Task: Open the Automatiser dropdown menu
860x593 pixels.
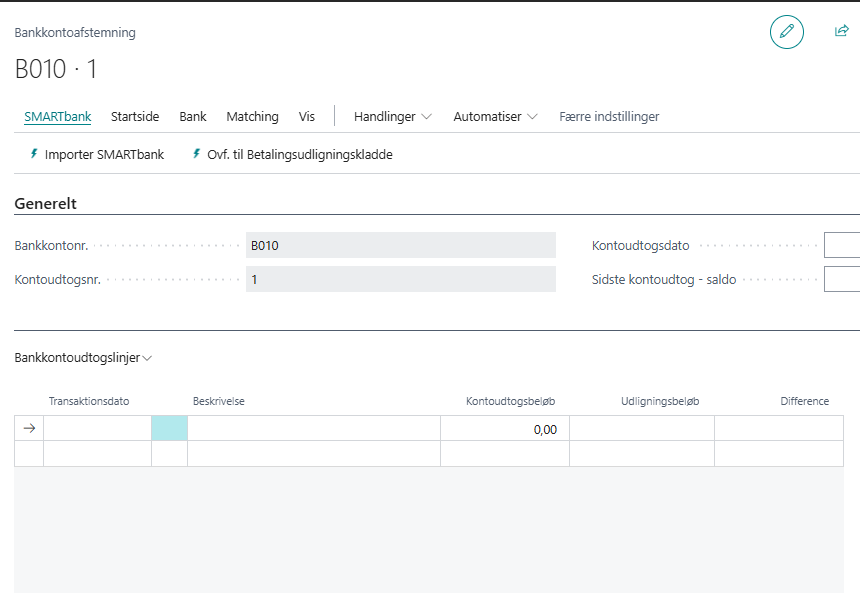Action: coord(495,117)
